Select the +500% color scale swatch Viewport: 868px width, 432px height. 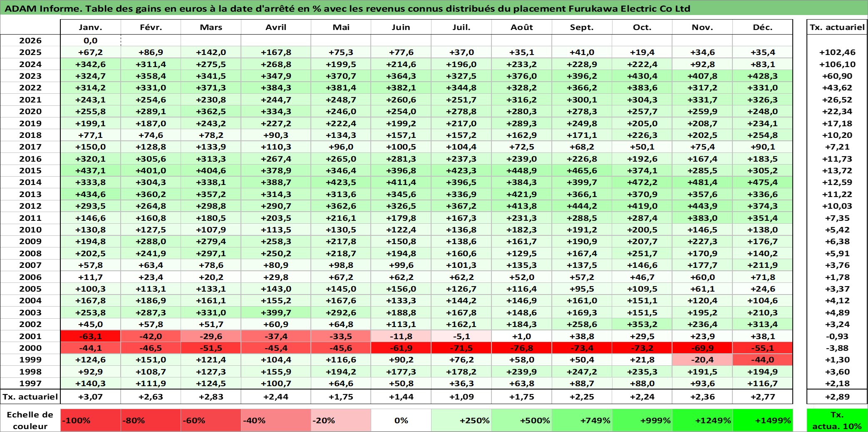522,420
